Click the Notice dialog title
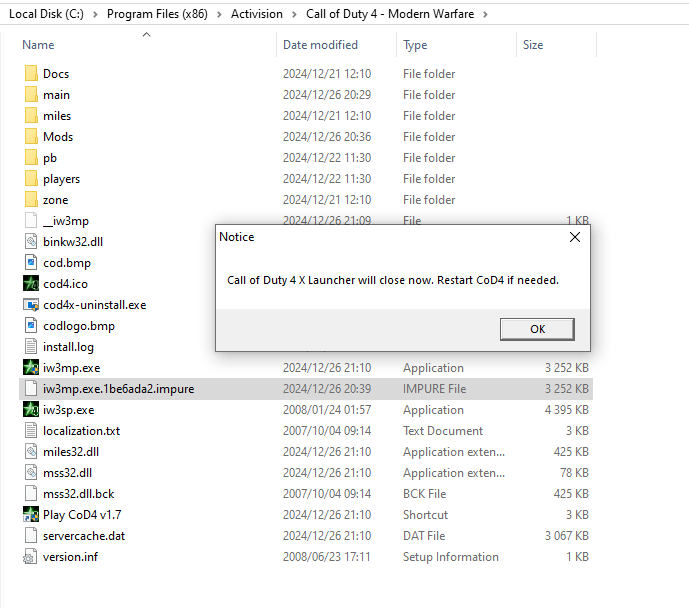Image resolution: width=689 pixels, height=608 pixels. pyautogui.click(x=237, y=237)
